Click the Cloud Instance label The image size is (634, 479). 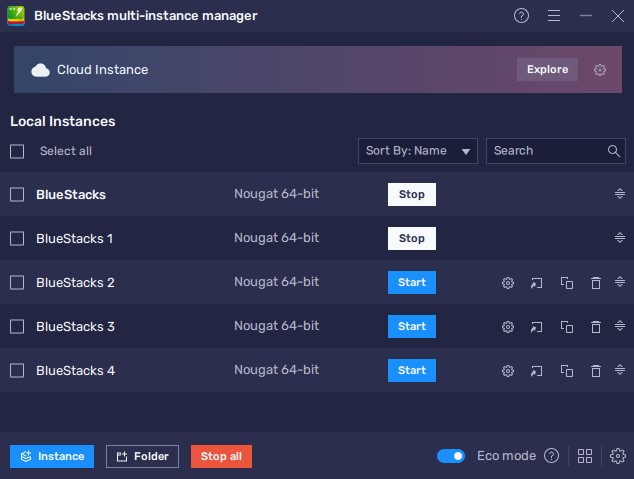coord(102,70)
